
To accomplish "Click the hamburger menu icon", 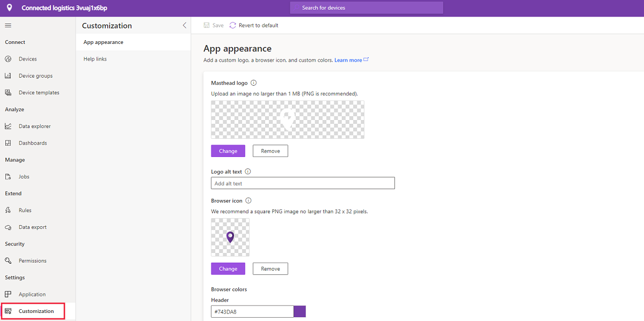I will click(8, 25).
